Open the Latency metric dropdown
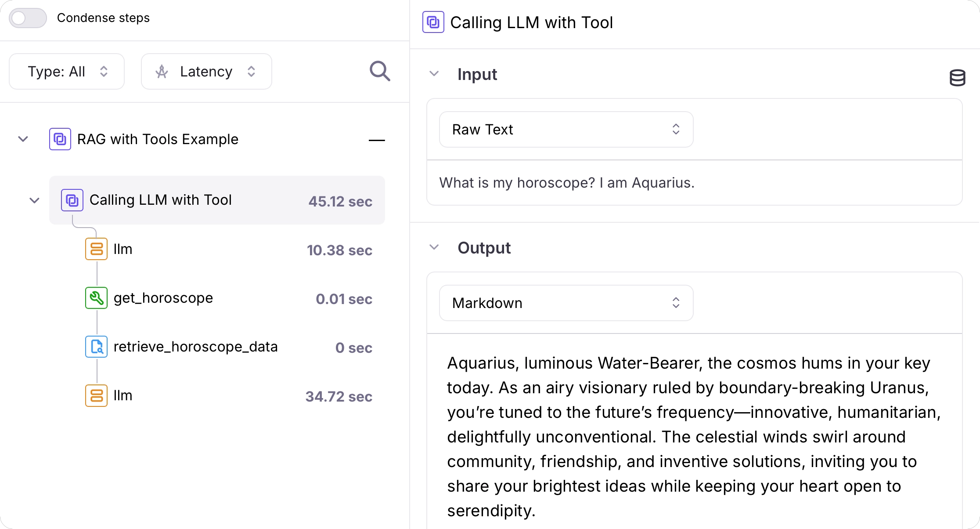980x529 pixels. 206,72
